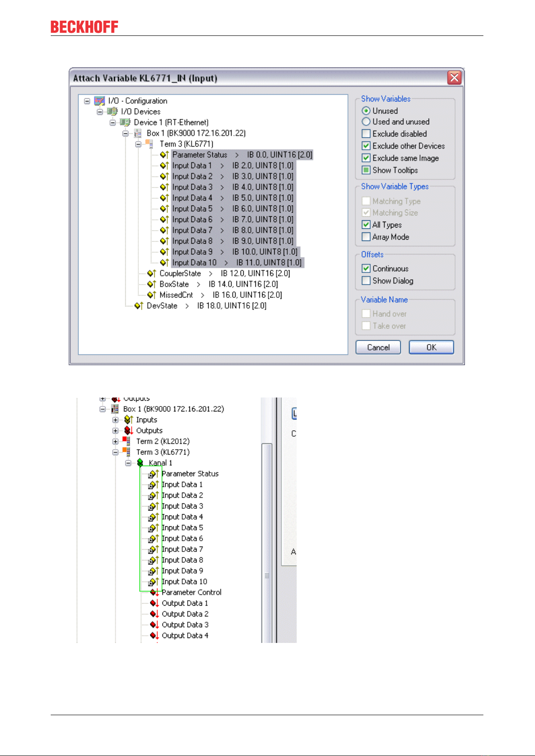535x756 pixels.
Task: Select the Unused radio button
Action: point(366,111)
